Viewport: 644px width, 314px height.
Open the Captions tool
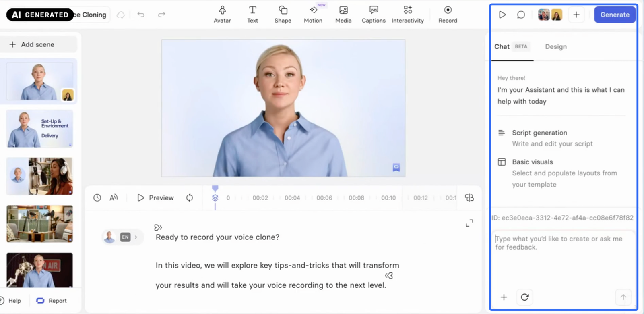pos(374,15)
